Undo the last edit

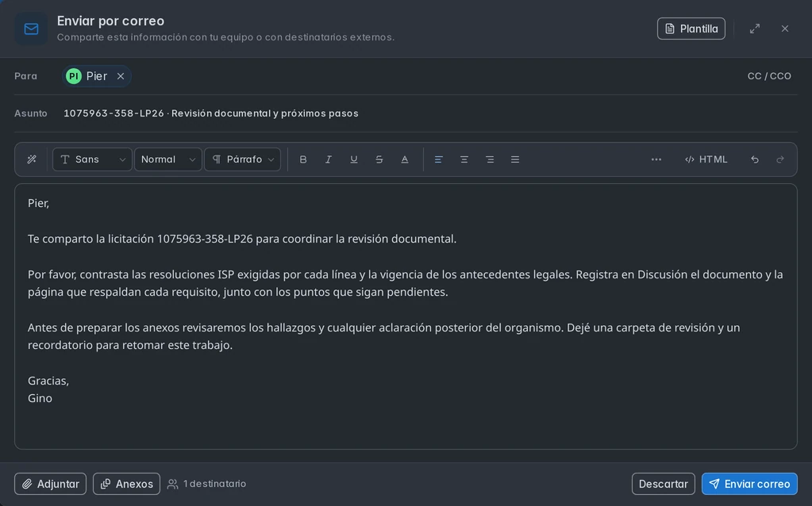tap(755, 159)
